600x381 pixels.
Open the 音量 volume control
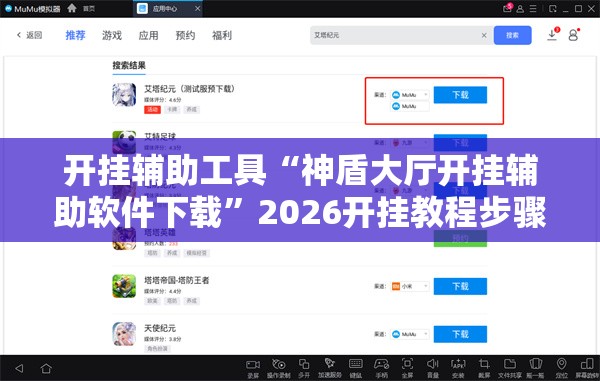coord(433,368)
